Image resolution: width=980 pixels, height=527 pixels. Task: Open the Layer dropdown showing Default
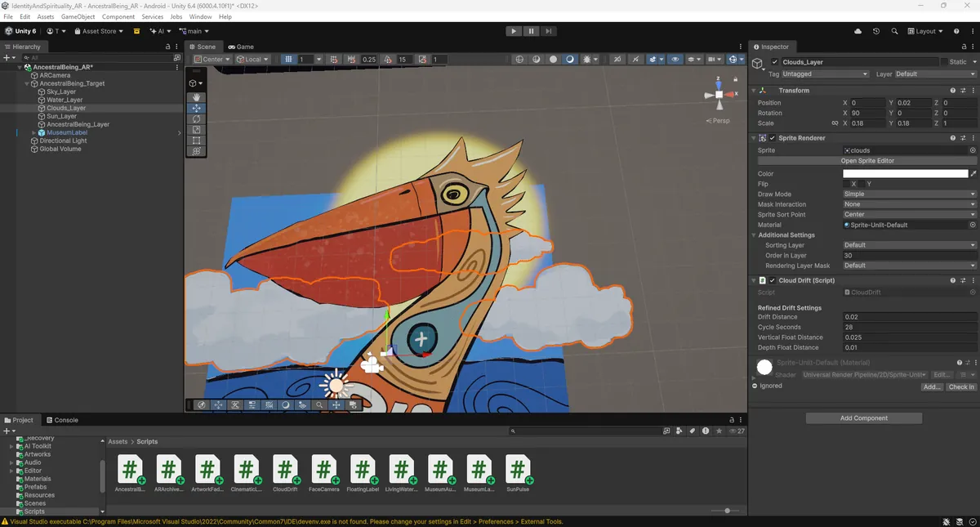coord(935,74)
